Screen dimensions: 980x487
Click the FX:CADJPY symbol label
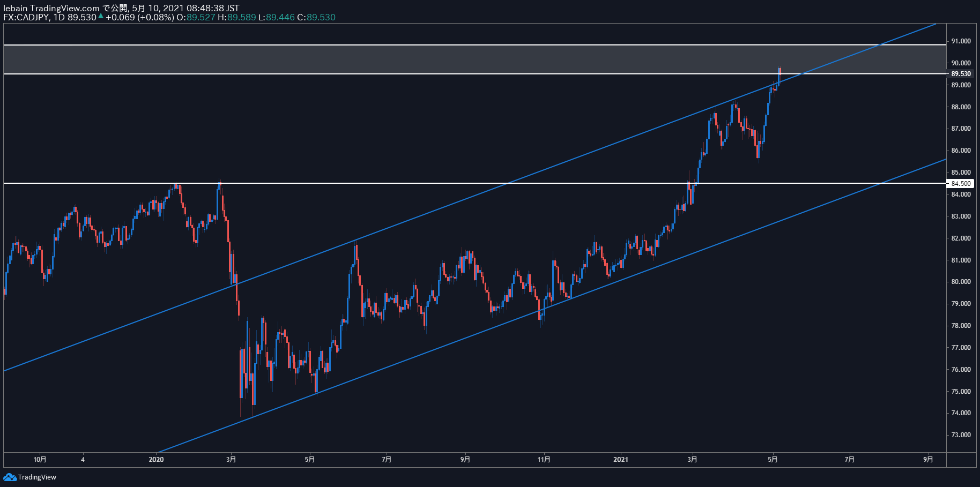26,17
